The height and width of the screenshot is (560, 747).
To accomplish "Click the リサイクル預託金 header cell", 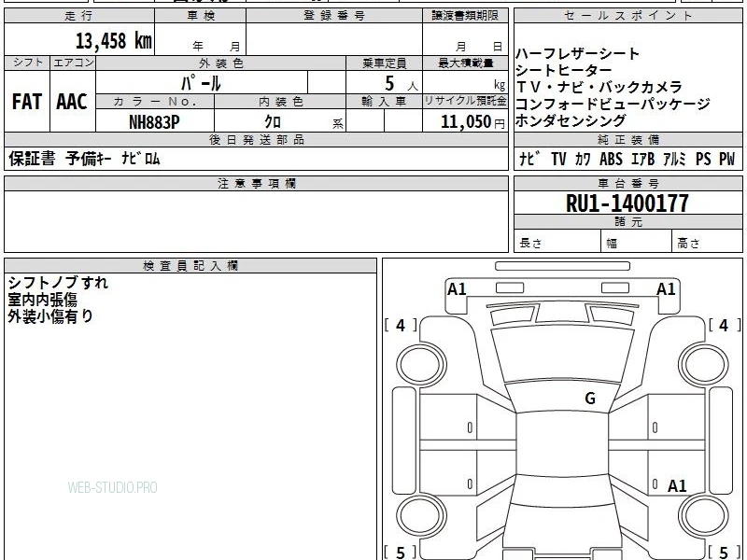I will 465,102.
